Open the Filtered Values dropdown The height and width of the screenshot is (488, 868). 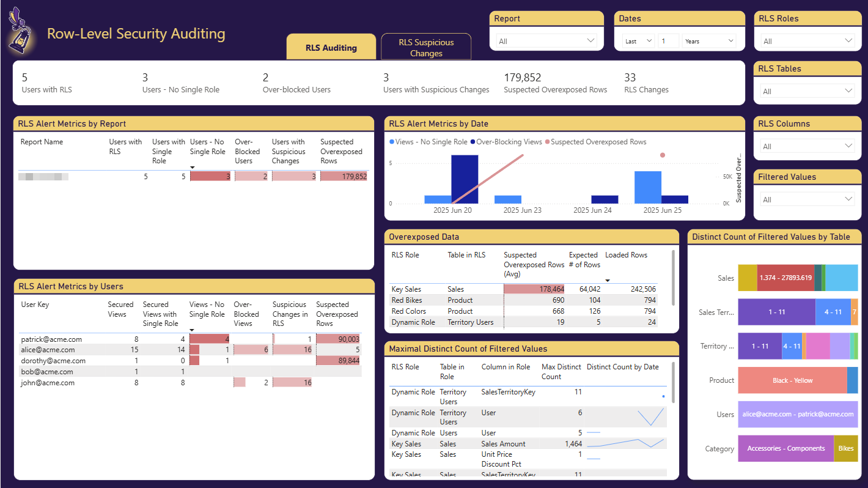pos(806,199)
